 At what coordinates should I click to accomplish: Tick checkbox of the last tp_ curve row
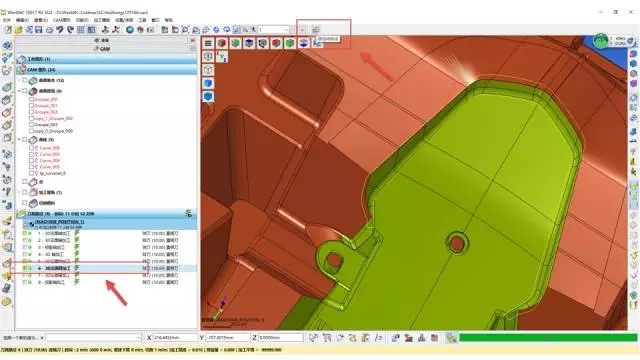coord(31,173)
